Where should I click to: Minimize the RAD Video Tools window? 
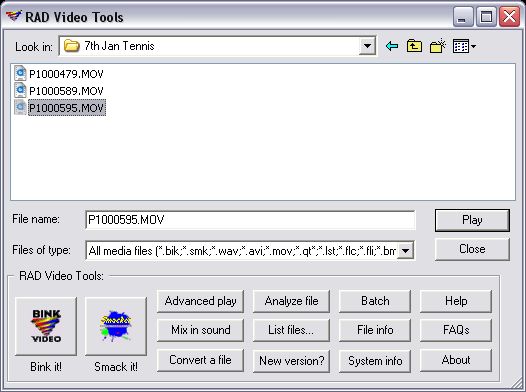463,16
